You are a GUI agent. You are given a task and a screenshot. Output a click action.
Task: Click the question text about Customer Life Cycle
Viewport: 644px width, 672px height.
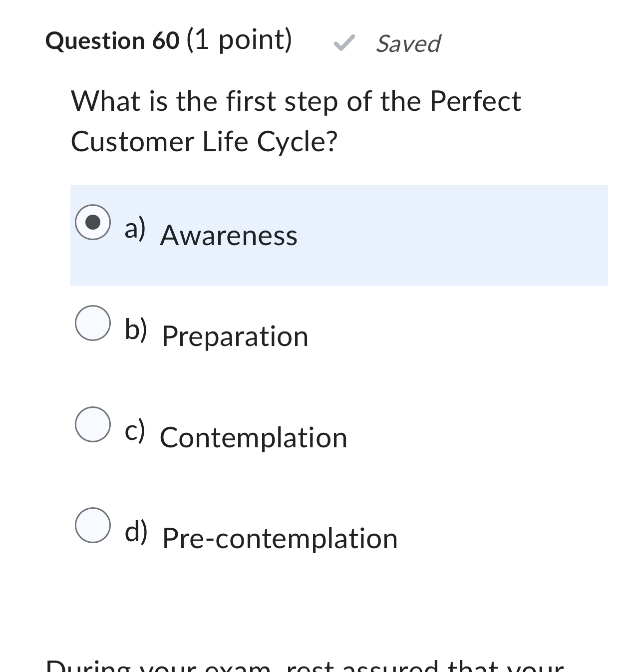(x=295, y=120)
